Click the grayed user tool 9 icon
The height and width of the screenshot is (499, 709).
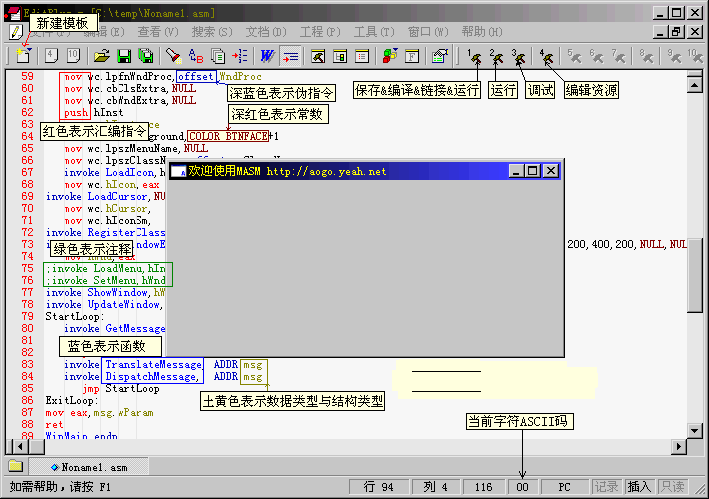[675, 56]
